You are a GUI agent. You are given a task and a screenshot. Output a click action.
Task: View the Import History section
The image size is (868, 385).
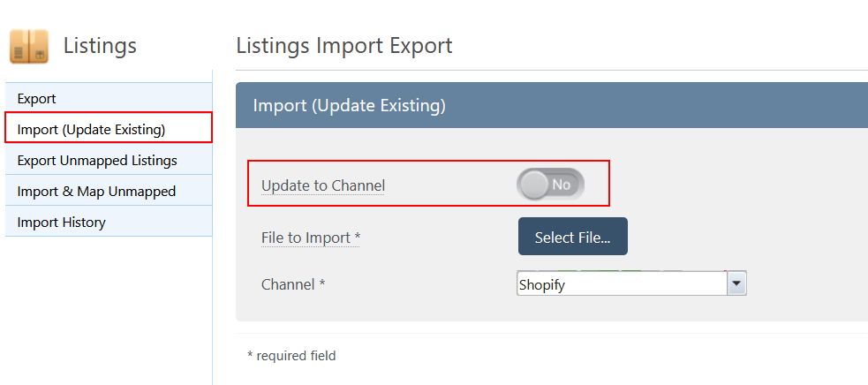109,222
